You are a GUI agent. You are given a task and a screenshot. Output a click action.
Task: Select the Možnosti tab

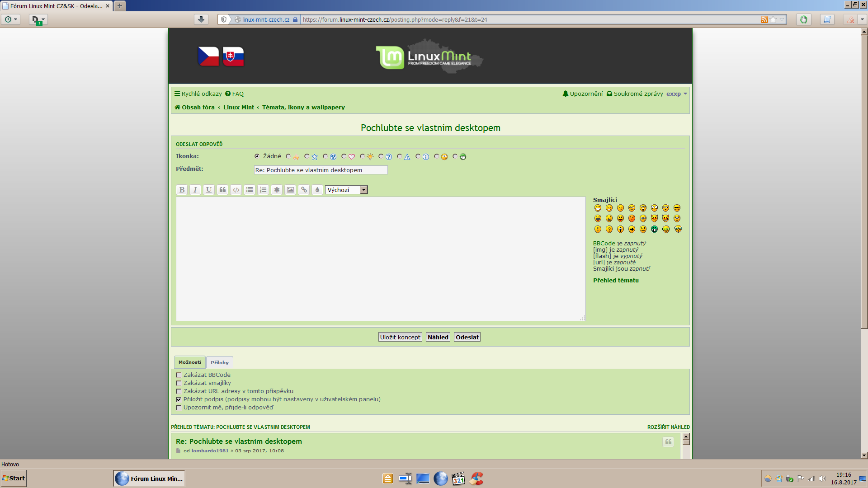click(x=190, y=362)
